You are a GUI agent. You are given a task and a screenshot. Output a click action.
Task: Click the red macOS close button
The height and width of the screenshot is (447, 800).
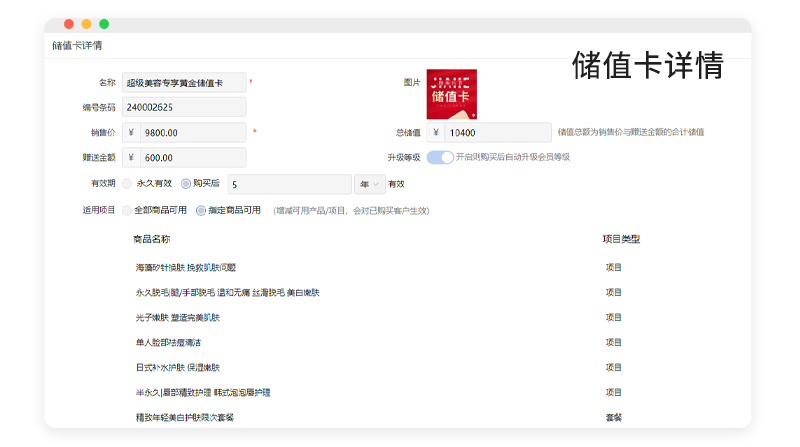pyautogui.click(x=69, y=24)
